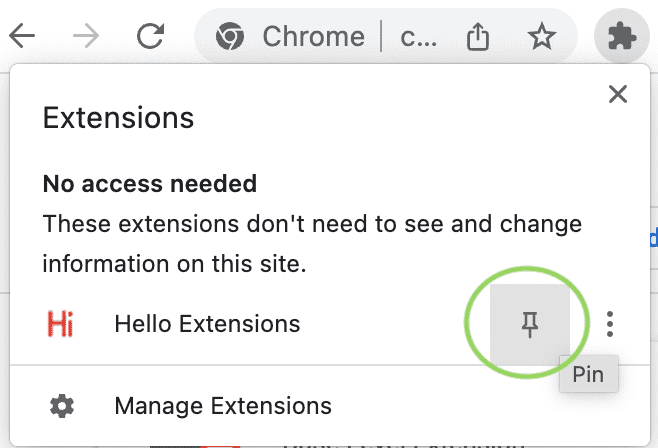
Task: Click the Manage Extensions gear icon
Action: tap(62, 406)
